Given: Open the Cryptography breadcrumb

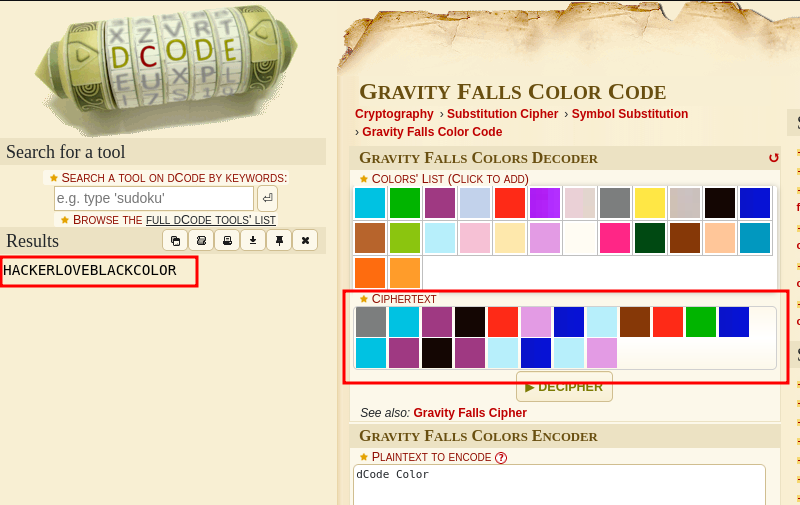Looking at the screenshot, I should click(394, 114).
